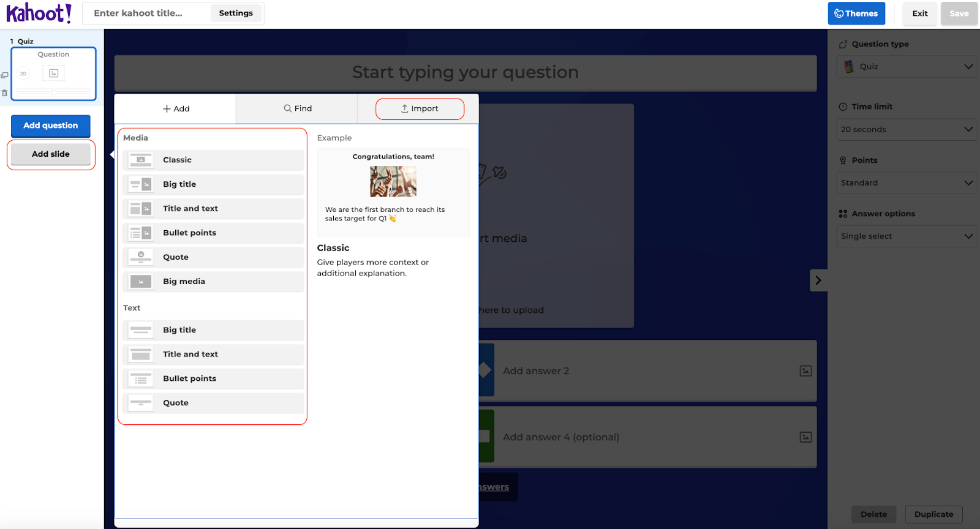This screenshot has width=980, height=529.
Task: Click the trash icon beside the question thumbnail
Action: tap(5, 93)
